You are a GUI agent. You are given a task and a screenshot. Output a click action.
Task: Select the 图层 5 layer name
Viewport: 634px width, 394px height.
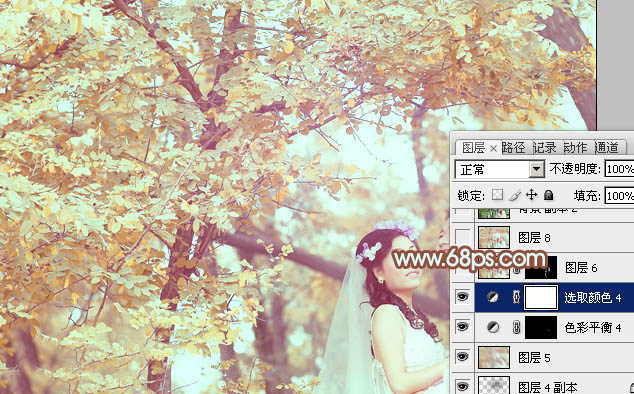534,358
